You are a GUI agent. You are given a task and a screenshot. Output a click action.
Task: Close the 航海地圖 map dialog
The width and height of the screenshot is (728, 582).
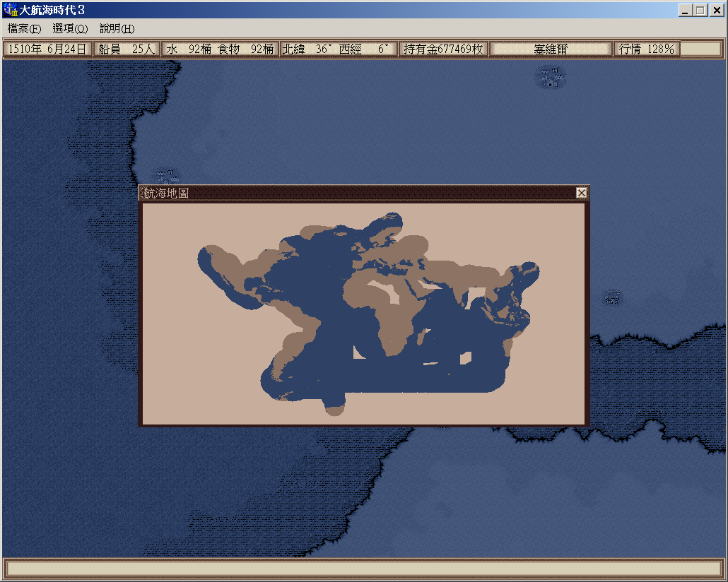tap(581, 193)
